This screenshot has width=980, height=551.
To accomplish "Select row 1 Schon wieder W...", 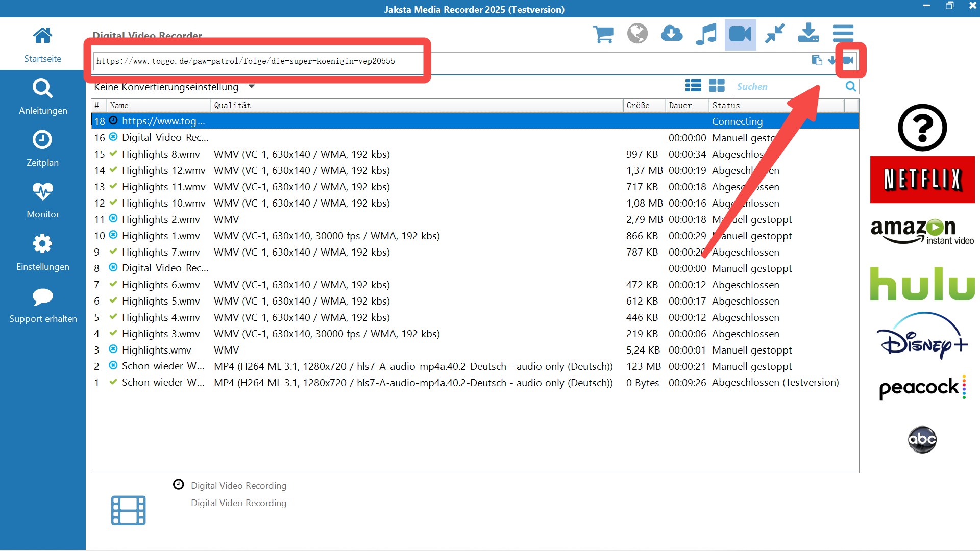I will 475,383.
